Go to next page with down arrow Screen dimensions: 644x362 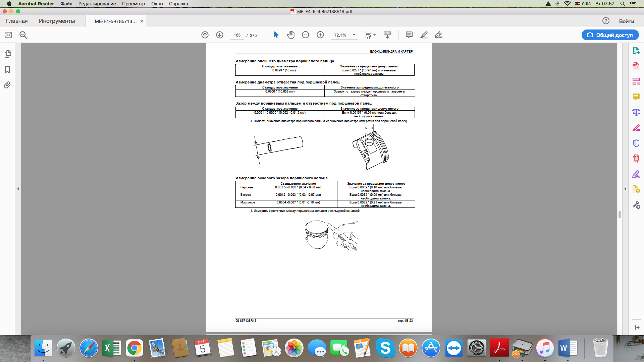(220, 35)
